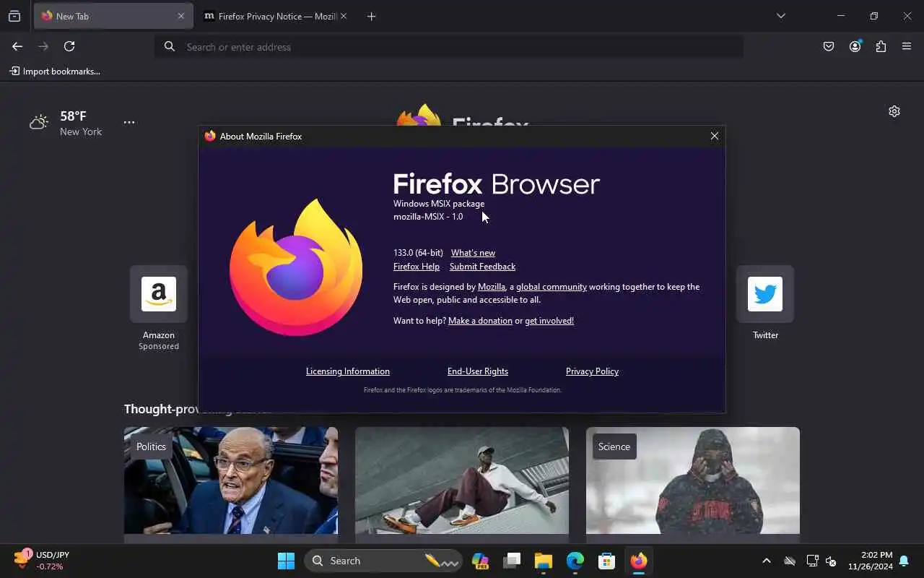The width and height of the screenshot is (924, 578).
Task: Open the application hamburger menu
Action: pyautogui.click(x=907, y=46)
